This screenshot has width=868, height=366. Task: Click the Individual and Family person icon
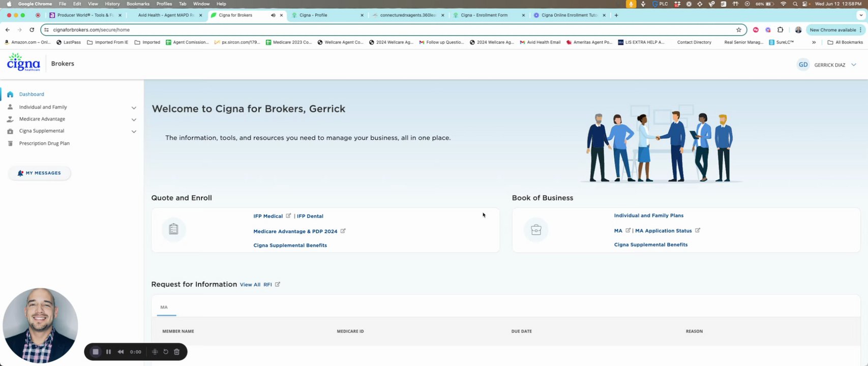[x=10, y=107]
